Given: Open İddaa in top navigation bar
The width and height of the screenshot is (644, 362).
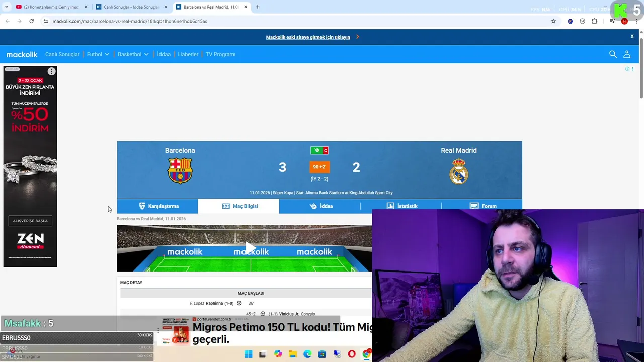Looking at the screenshot, I should point(164,54).
